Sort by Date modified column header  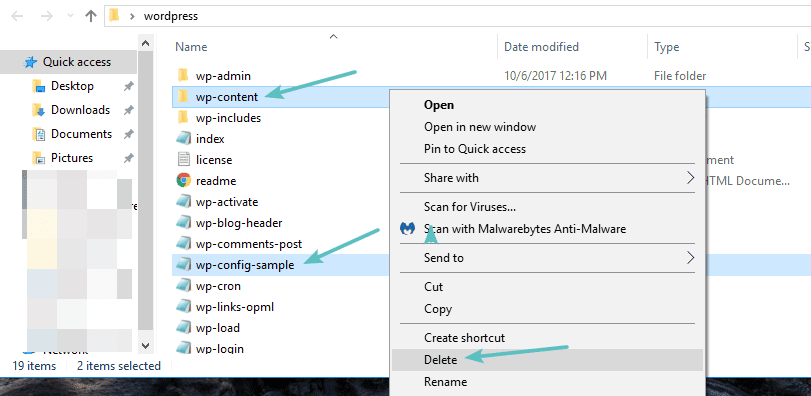[x=541, y=47]
